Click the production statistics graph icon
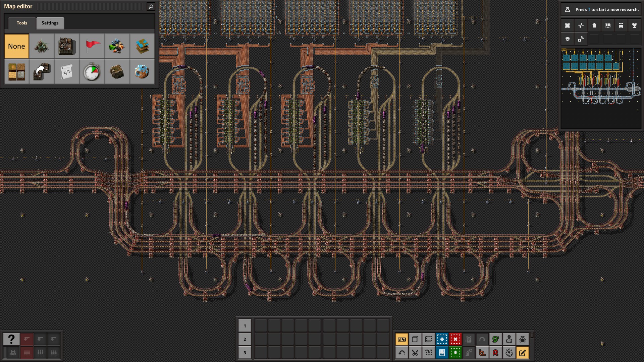Viewport: 644px width, 362px height. pos(581,25)
